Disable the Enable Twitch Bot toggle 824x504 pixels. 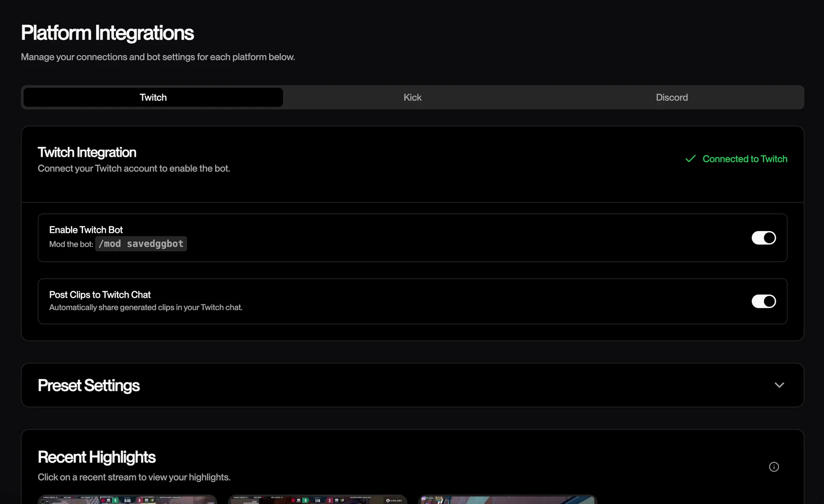tap(763, 238)
